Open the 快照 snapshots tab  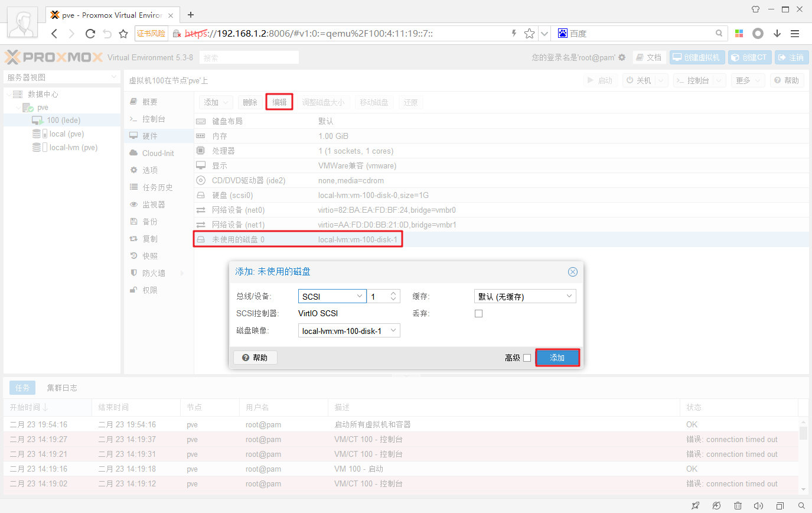coord(150,256)
